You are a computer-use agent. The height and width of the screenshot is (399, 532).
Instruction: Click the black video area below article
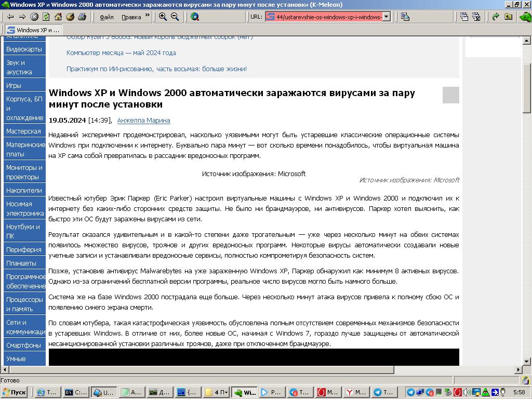point(254,357)
